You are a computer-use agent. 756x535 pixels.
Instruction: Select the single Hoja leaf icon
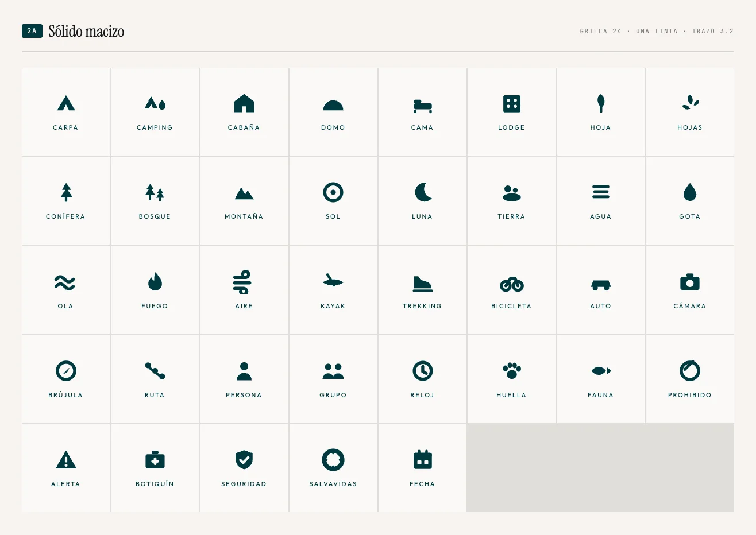coord(601,103)
